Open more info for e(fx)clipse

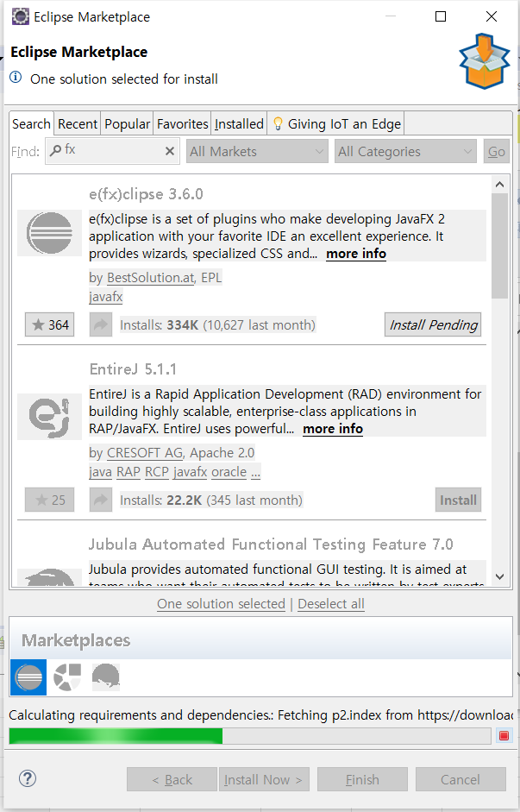pos(356,254)
